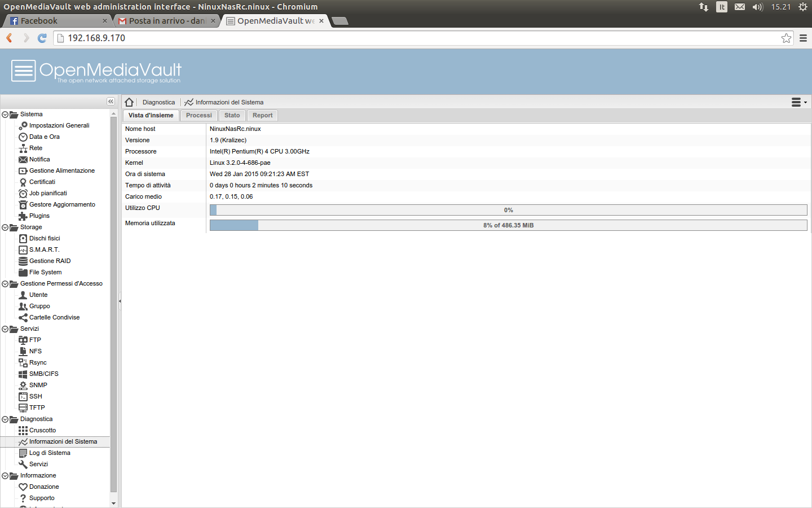Open the top-right hamburger dropdown menu
This screenshot has height=508, width=812.
pyautogui.click(x=799, y=102)
